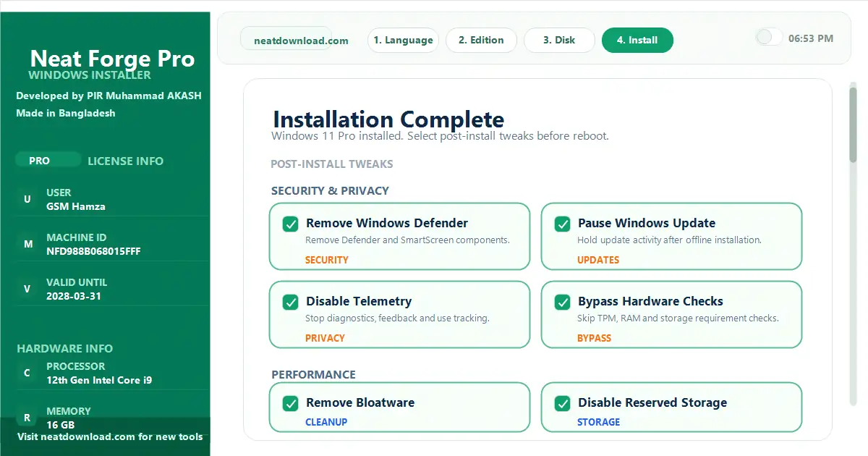Switch to the 3. Disk step

[x=559, y=41]
